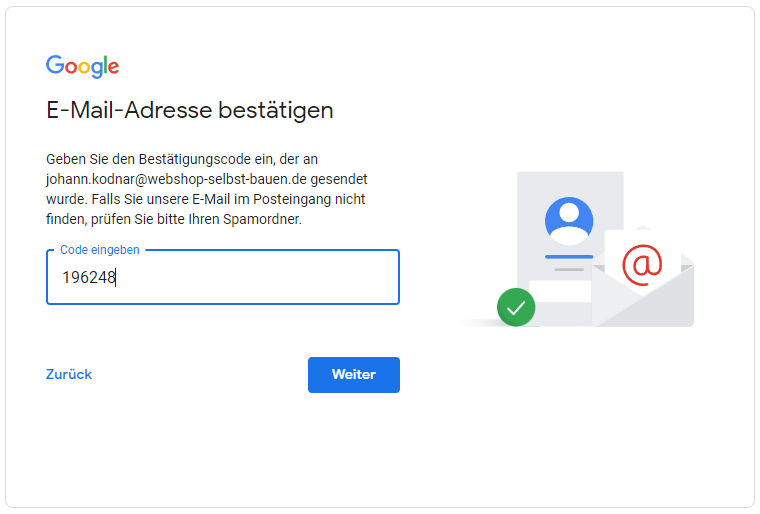Focus the Code eingeben input field

click(x=223, y=277)
